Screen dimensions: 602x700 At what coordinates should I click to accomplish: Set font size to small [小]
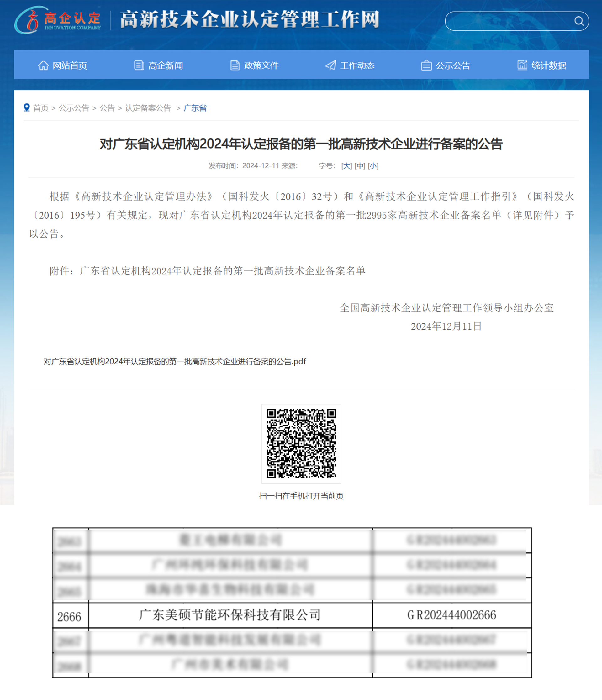click(x=373, y=166)
